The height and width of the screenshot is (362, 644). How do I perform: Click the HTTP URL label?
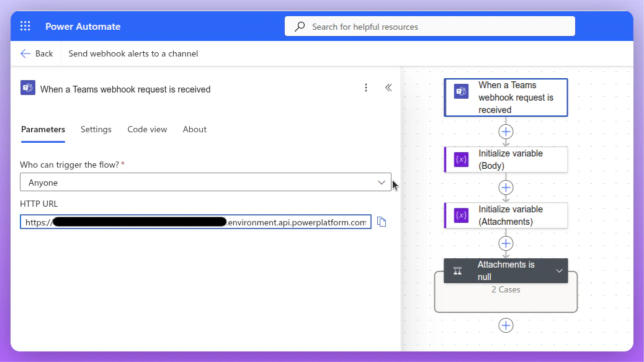(39, 204)
